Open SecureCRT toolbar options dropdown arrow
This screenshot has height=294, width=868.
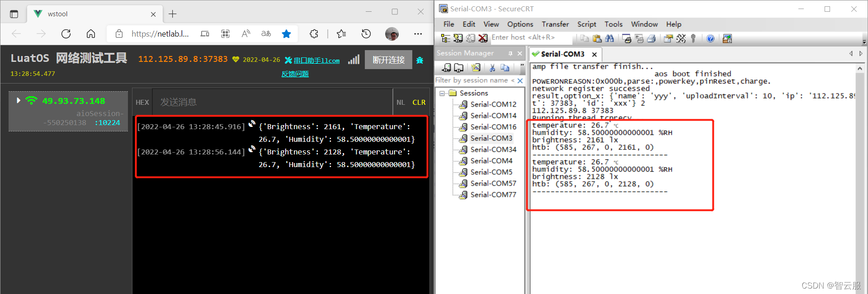pos(864,41)
